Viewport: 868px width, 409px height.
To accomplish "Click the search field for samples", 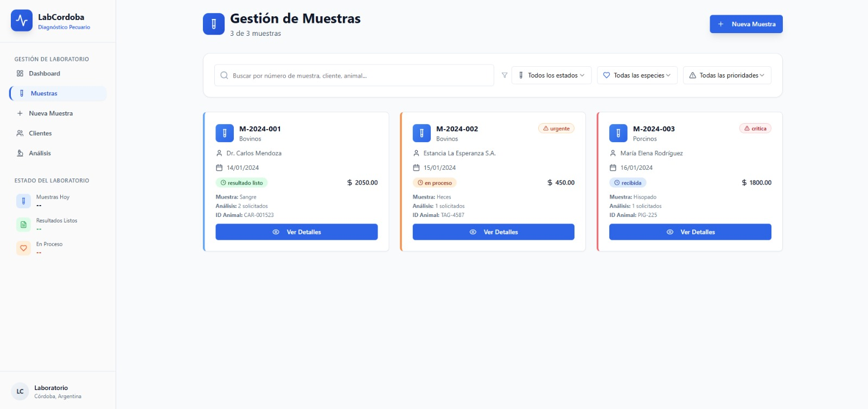I will 354,75.
